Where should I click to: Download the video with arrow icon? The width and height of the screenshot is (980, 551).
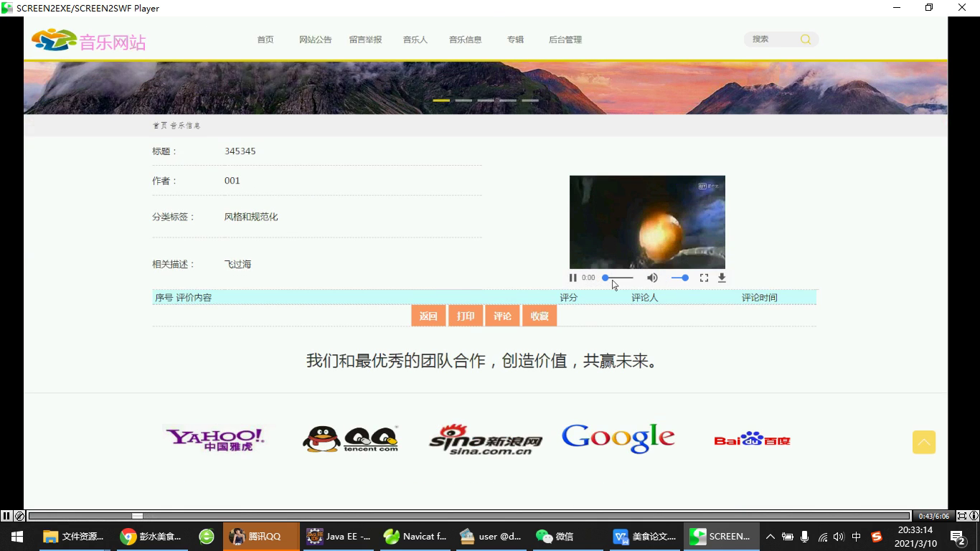click(722, 278)
